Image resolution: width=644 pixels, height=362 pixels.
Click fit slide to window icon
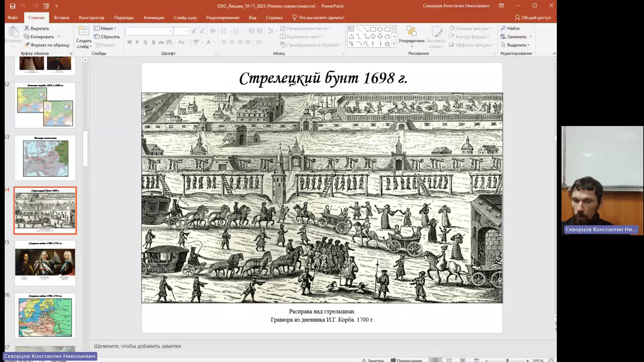point(551,360)
